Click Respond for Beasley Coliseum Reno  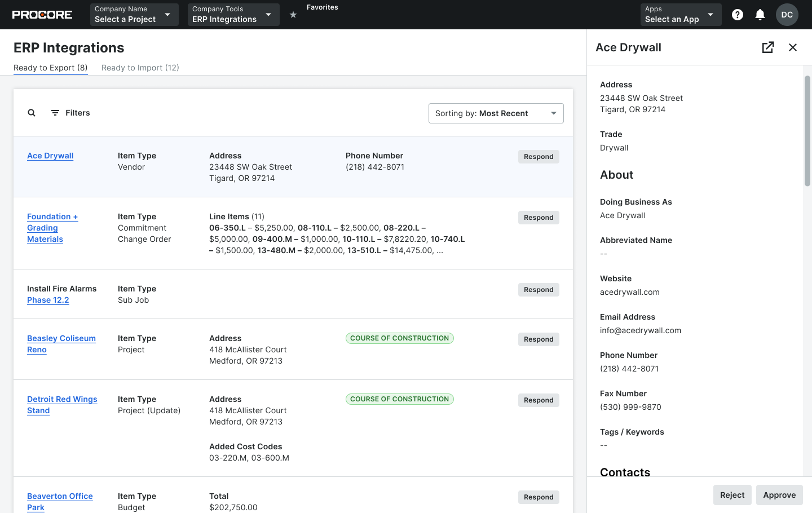[539, 339]
